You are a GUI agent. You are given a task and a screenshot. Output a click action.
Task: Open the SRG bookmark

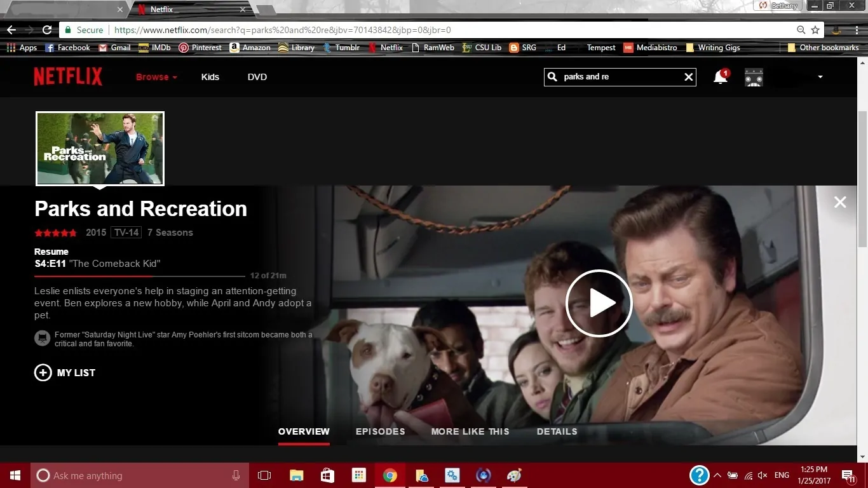(x=523, y=48)
